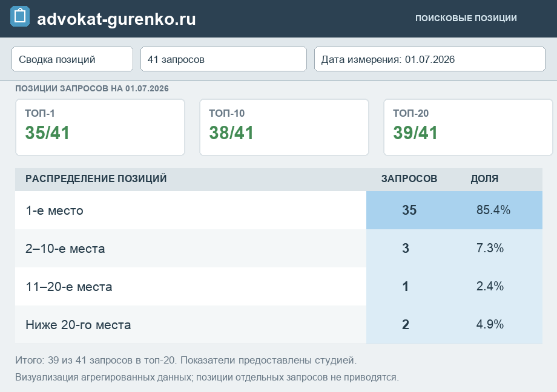Click the 2.4% share value

(x=490, y=286)
